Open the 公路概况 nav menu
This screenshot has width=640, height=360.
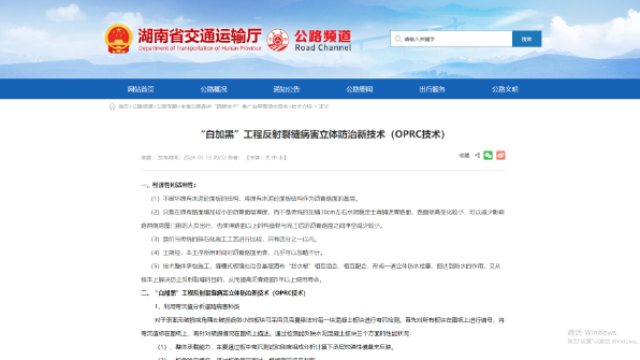(x=213, y=89)
